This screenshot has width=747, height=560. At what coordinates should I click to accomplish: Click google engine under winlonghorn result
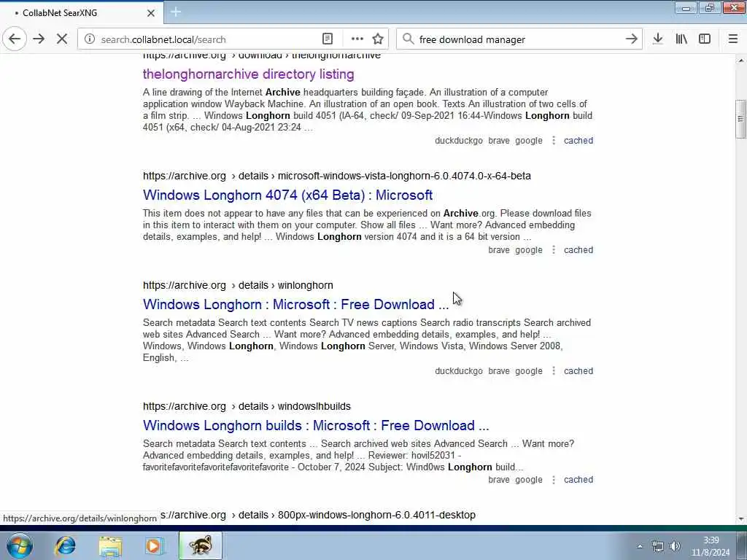(x=529, y=371)
